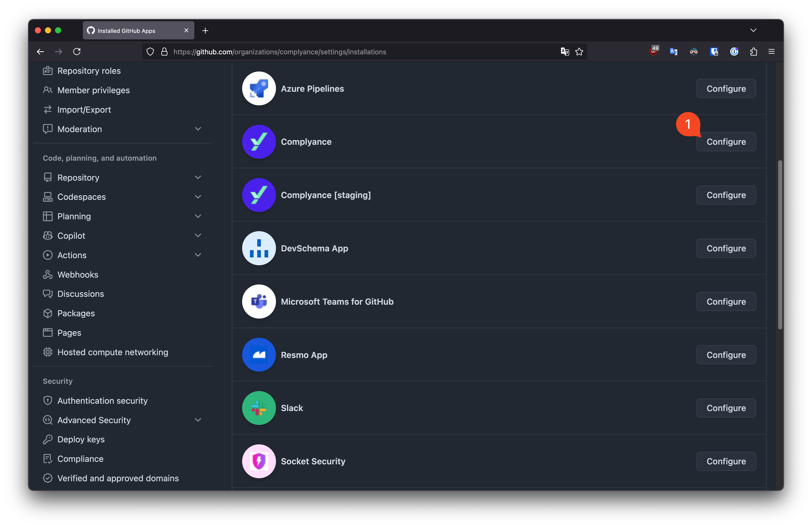The width and height of the screenshot is (812, 528).
Task: Select the Installed GitHub Apps browser tab
Action: click(138, 30)
